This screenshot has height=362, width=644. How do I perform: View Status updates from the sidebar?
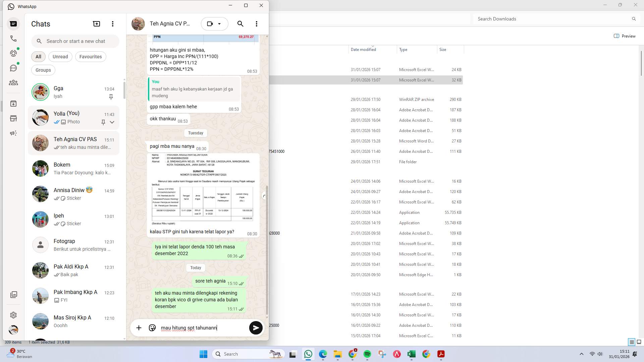[x=13, y=53]
